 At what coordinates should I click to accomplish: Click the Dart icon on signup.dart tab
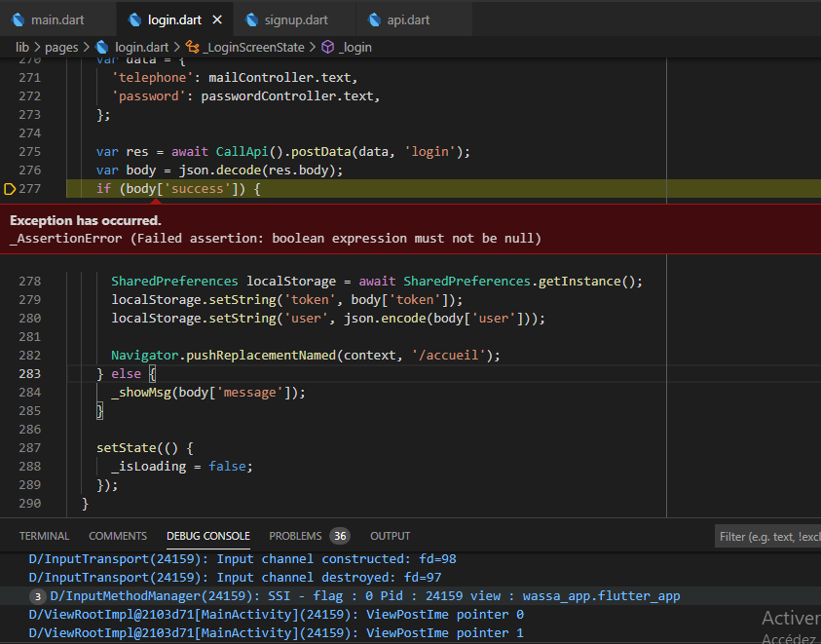[x=250, y=18]
